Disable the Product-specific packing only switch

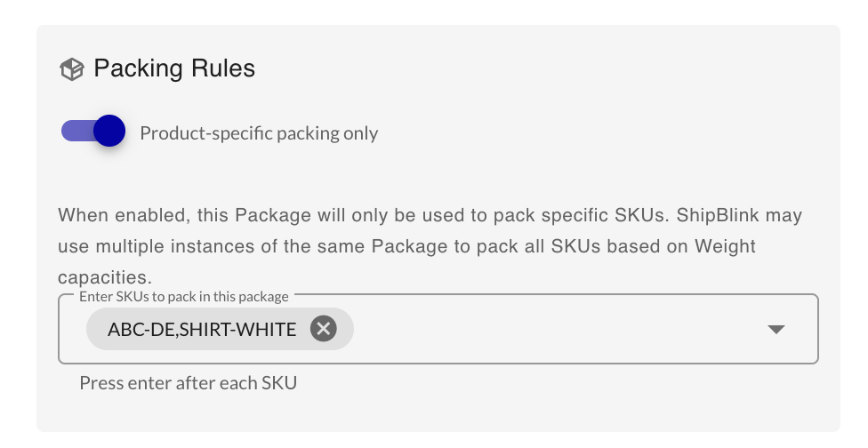coord(93,132)
